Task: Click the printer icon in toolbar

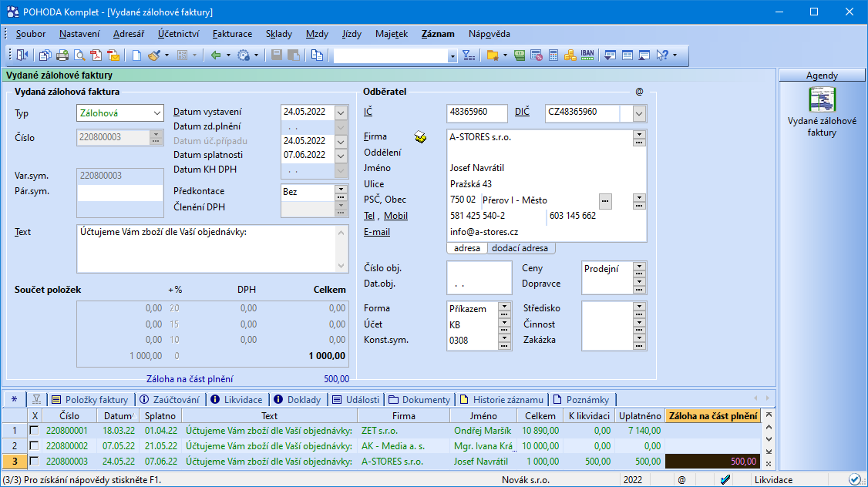Action: [x=62, y=55]
